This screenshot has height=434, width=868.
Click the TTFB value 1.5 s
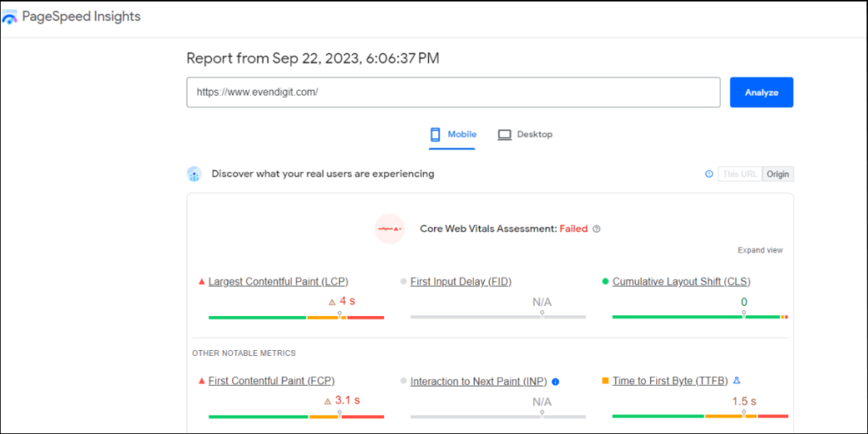tap(744, 401)
